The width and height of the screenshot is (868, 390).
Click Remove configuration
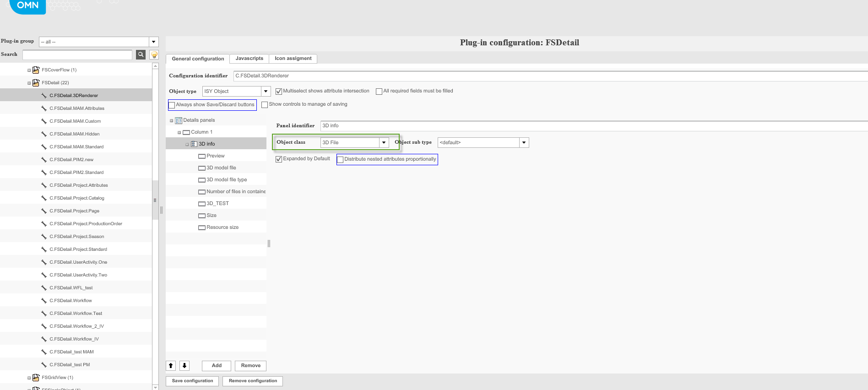pyautogui.click(x=253, y=381)
